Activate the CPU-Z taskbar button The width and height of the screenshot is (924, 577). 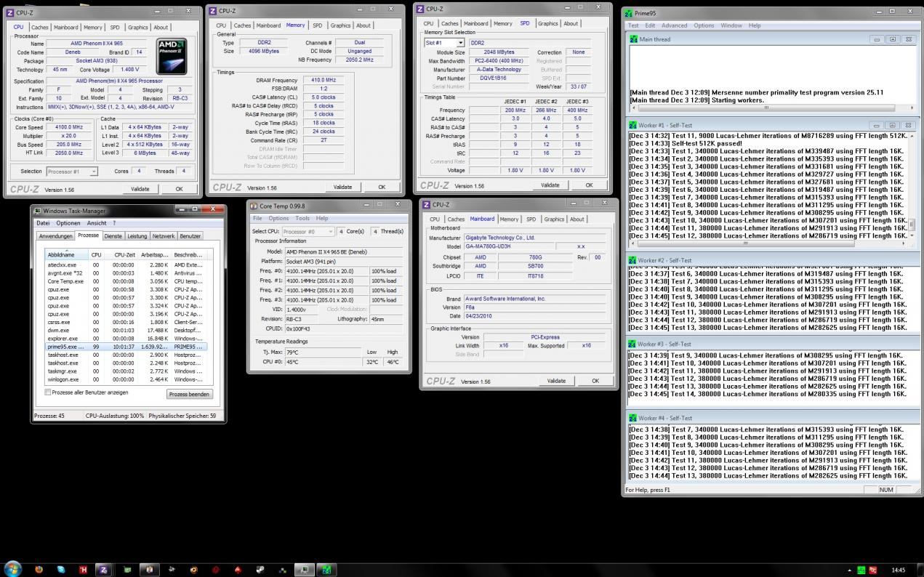pos(105,570)
